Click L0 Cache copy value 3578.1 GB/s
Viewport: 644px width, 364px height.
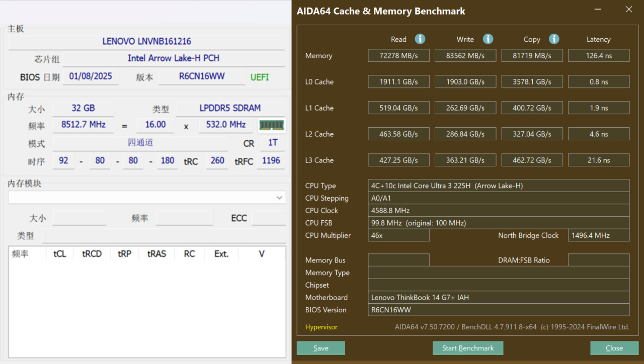(x=532, y=81)
